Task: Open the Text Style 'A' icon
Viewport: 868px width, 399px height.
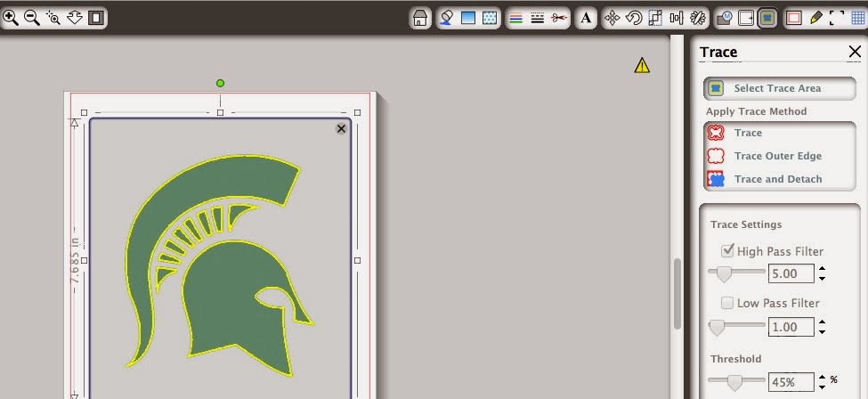Action: point(586,18)
